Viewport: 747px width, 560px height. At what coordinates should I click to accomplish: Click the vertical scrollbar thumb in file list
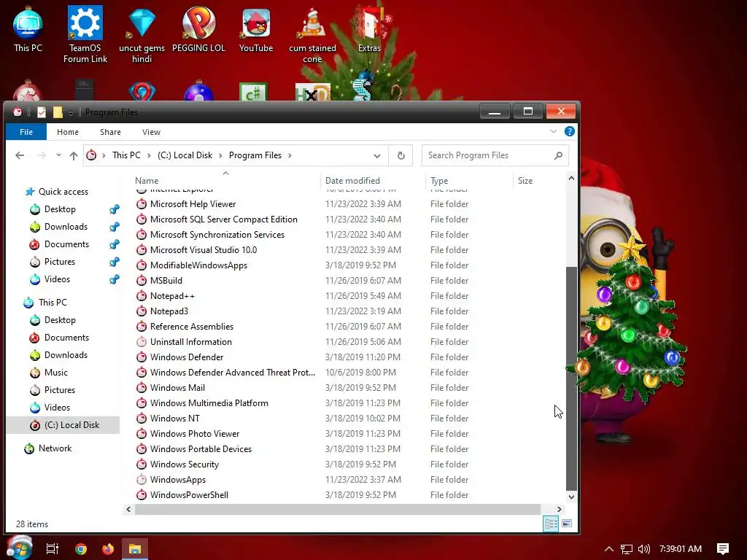[571, 378]
